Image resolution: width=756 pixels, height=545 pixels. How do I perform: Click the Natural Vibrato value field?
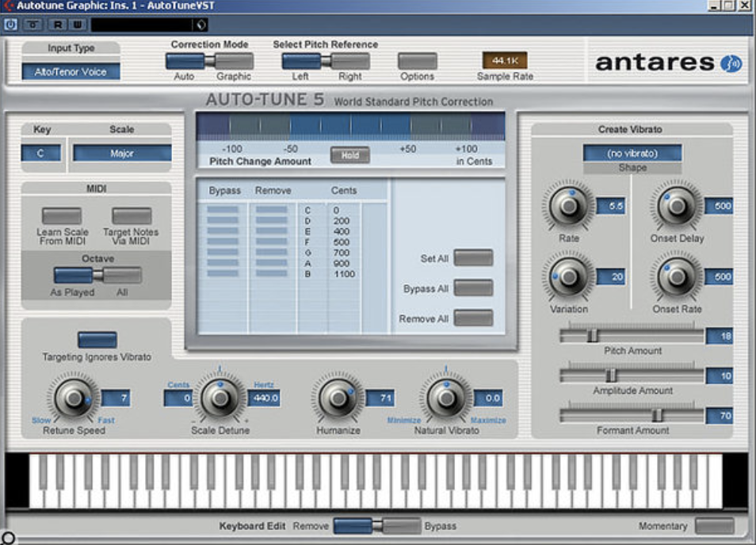point(488,398)
